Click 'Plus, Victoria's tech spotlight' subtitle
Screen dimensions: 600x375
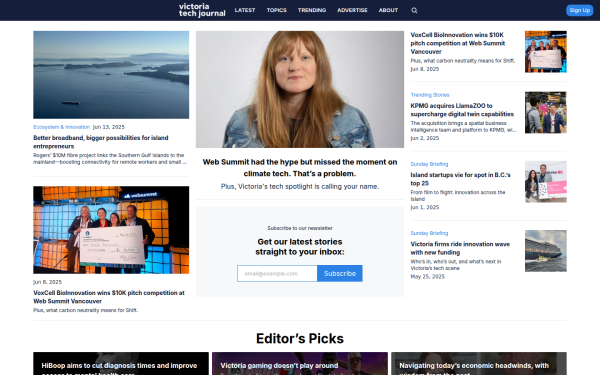(300, 187)
